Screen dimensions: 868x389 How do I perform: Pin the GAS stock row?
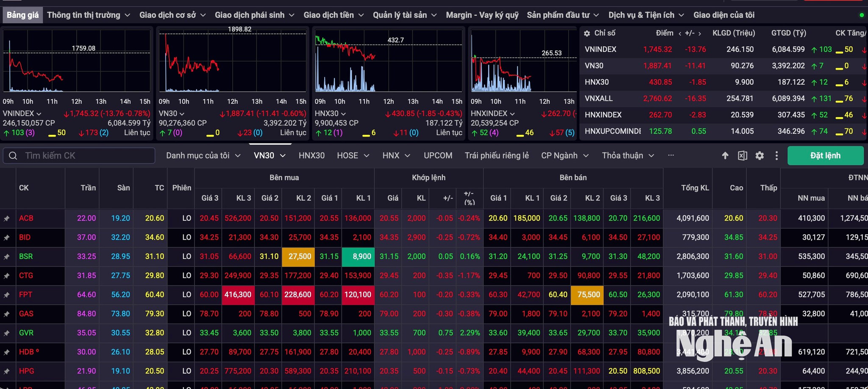[7, 314]
